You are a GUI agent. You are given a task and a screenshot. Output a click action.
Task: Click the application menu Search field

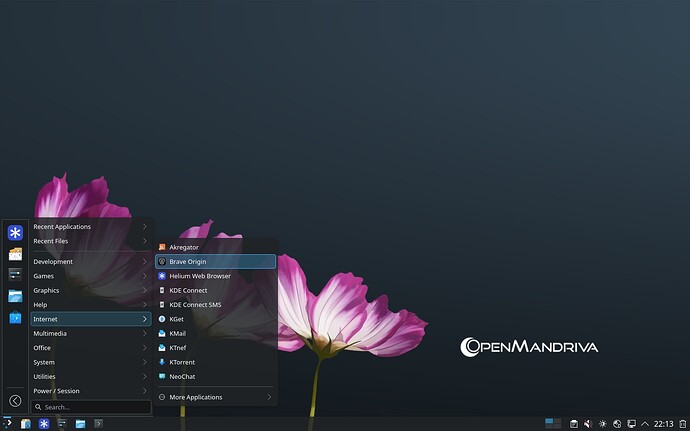[x=91, y=407]
